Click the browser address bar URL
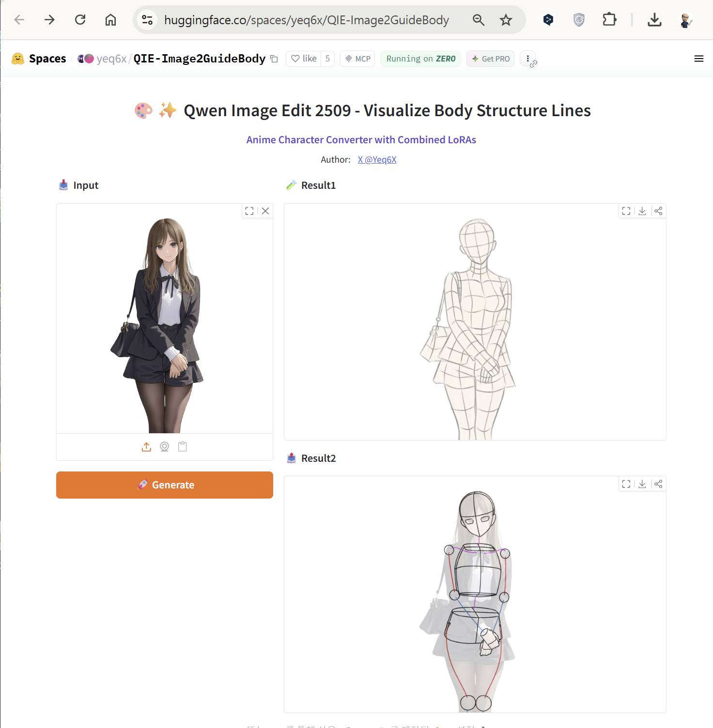Screen dimensions: 713x728 (x=306, y=20)
